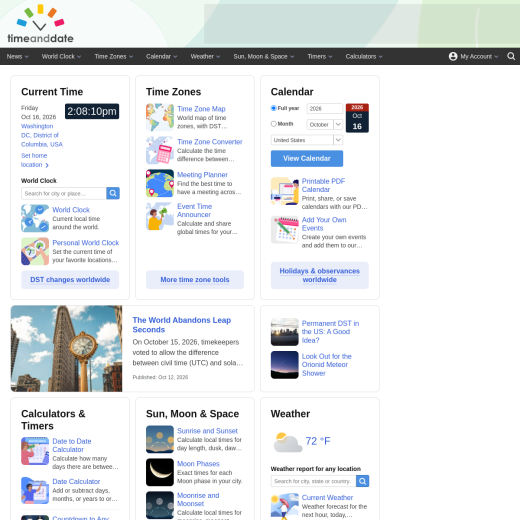Open the Time Zone Converter link

coord(210,142)
